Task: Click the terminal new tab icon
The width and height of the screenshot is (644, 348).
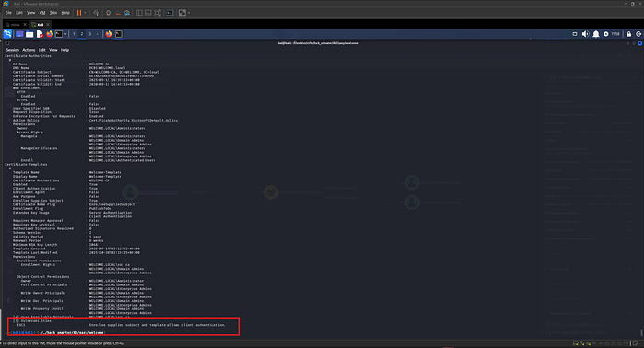Action: click(7, 43)
